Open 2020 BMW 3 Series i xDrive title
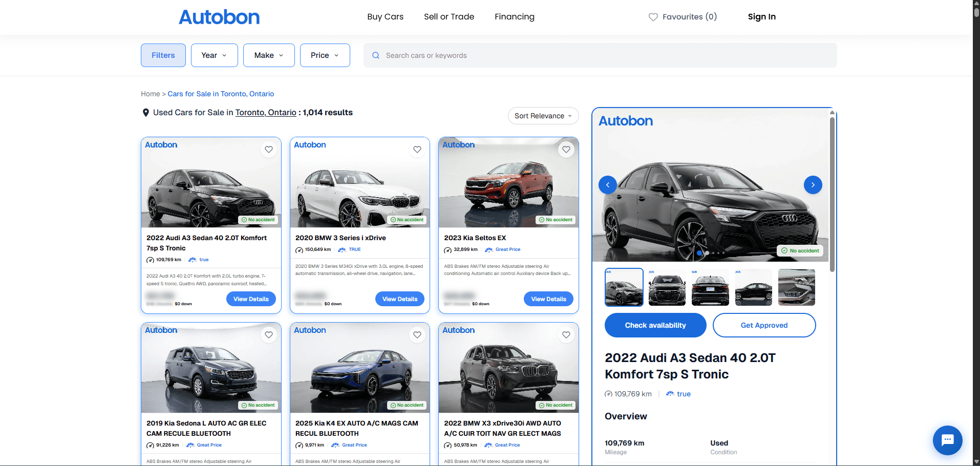980x466 pixels. click(x=340, y=238)
